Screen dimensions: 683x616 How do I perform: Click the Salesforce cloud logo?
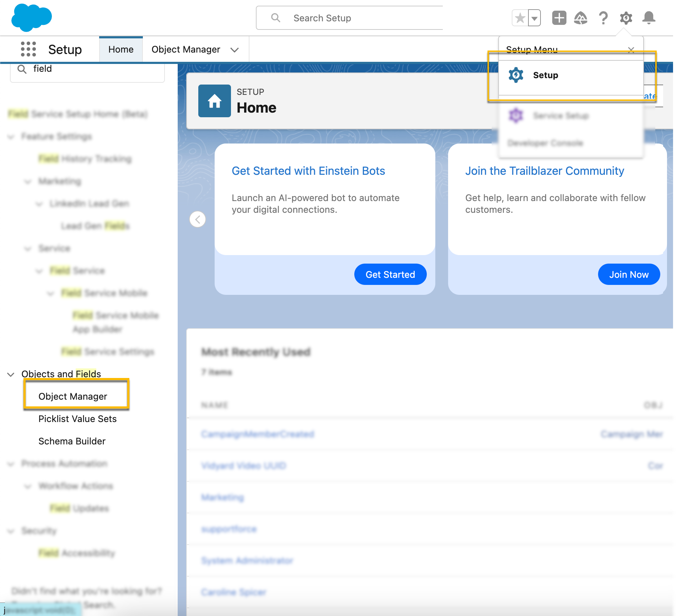click(31, 17)
